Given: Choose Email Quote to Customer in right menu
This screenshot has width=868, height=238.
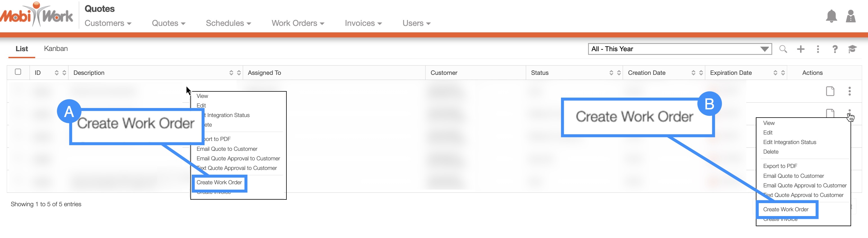Looking at the screenshot, I should [x=793, y=176].
